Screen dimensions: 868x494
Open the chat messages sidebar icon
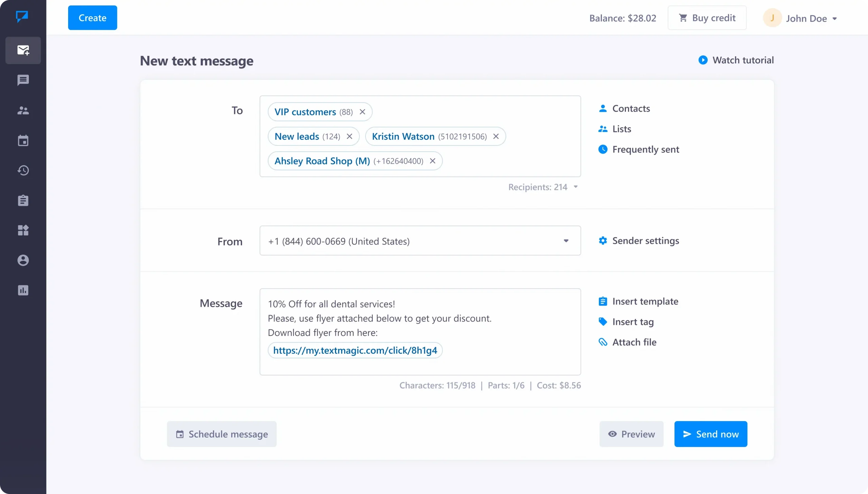point(23,80)
